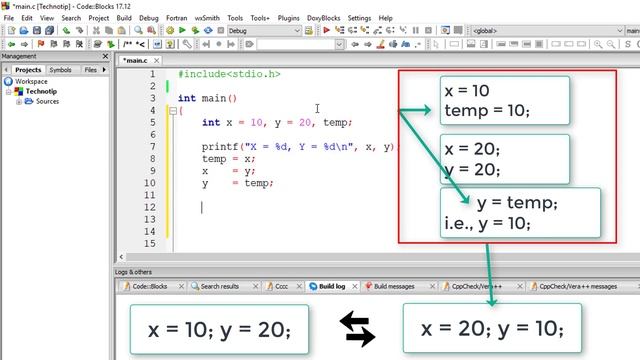Click the editor horizontal scrollbar left arrow
This screenshot has height=360, width=640.
pyautogui.click(x=121, y=257)
